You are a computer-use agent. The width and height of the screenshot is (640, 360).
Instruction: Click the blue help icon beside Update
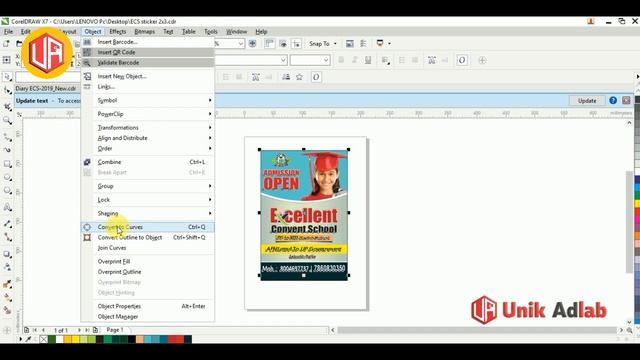613,100
